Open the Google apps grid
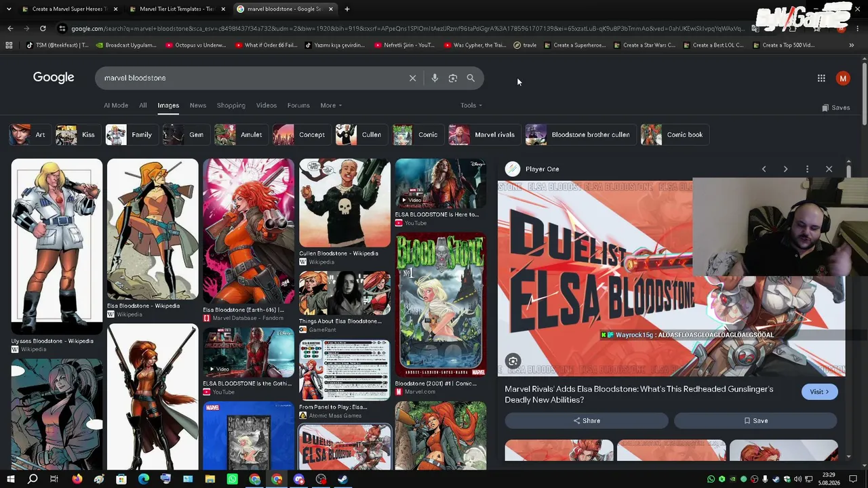This screenshot has width=868, height=488. click(821, 79)
